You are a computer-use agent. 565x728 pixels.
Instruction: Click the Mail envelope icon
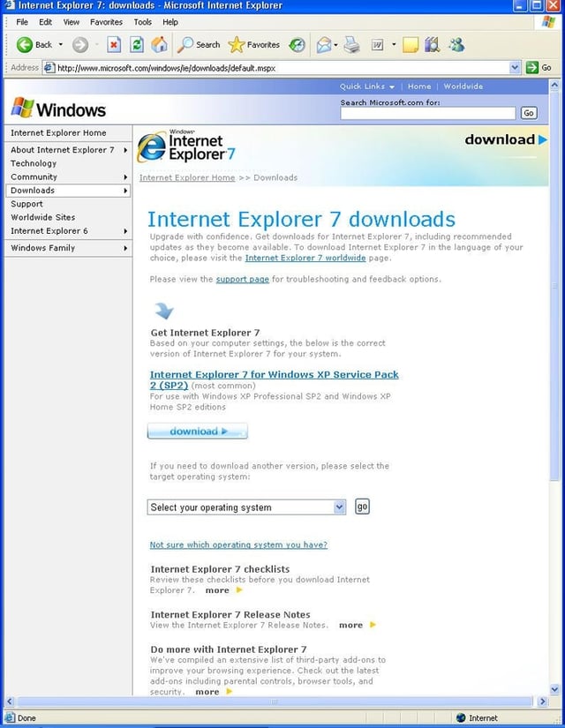(324, 45)
